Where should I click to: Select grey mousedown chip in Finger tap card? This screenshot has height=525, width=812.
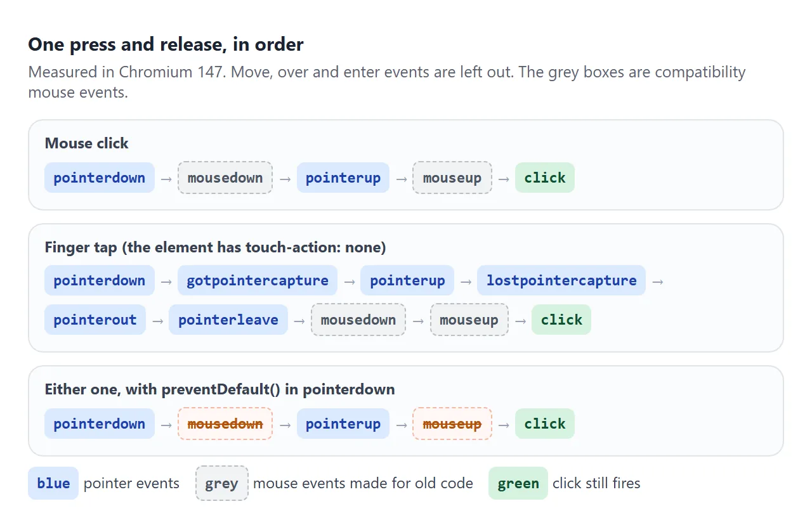(x=358, y=320)
